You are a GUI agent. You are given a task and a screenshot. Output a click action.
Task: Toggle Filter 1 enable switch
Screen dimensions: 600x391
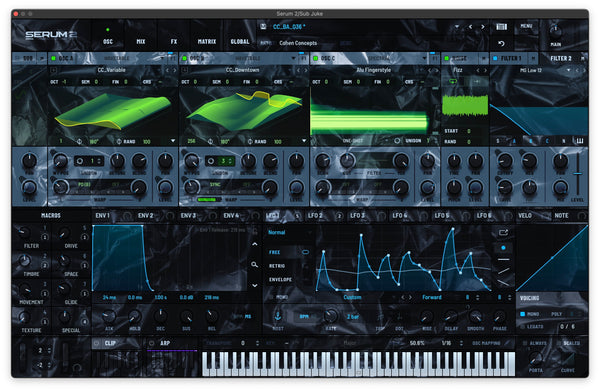pyautogui.click(x=495, y=58)
